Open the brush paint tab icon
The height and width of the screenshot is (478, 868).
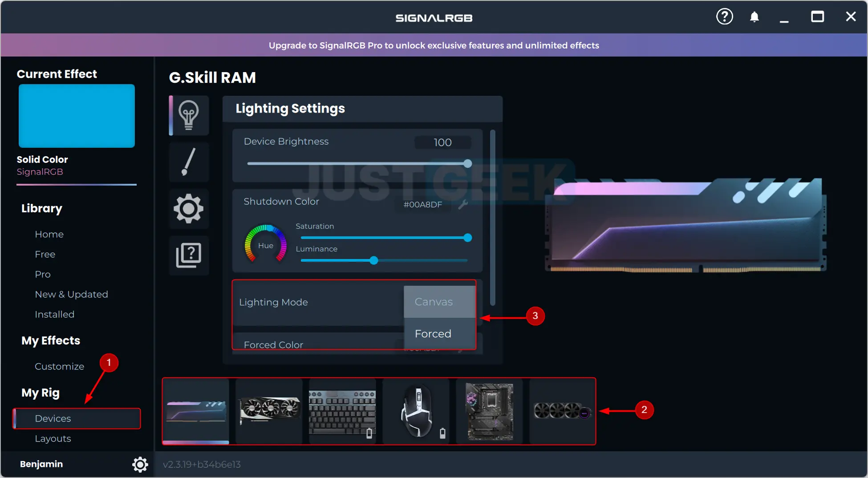coord(189,162)
